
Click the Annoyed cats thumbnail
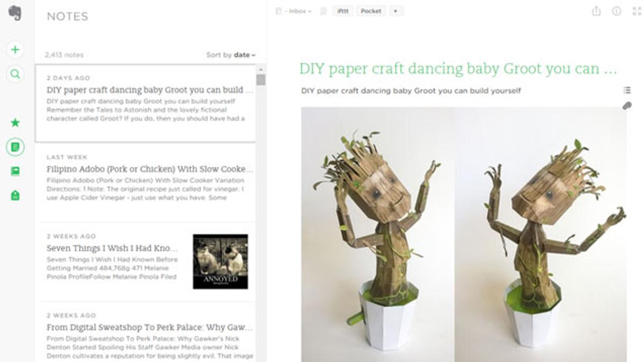click(x=220, y=261)
